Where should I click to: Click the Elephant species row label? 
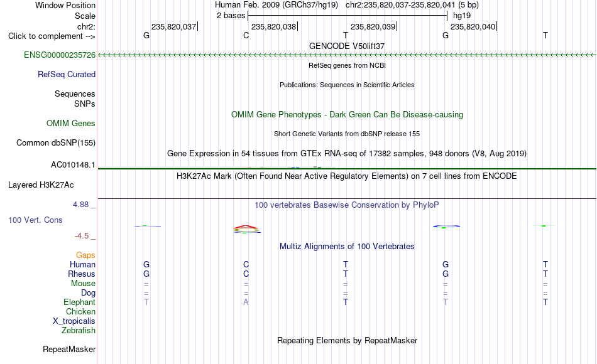[x=80, y=302]
